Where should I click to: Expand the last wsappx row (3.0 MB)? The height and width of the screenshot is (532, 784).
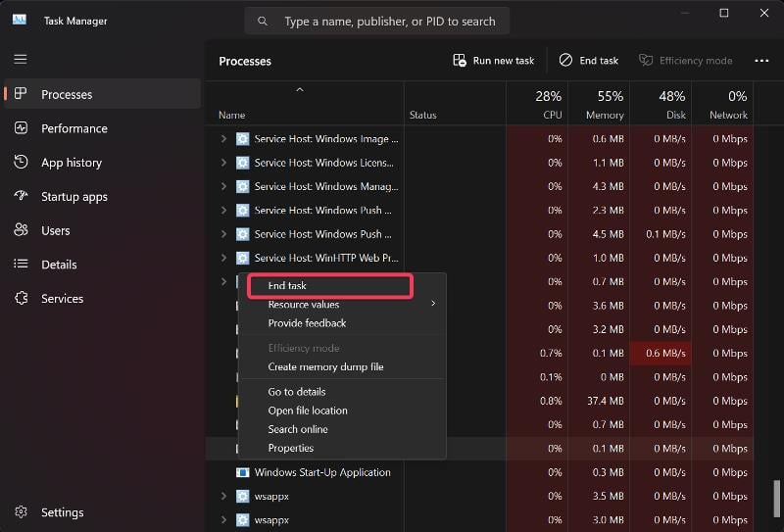223,520
